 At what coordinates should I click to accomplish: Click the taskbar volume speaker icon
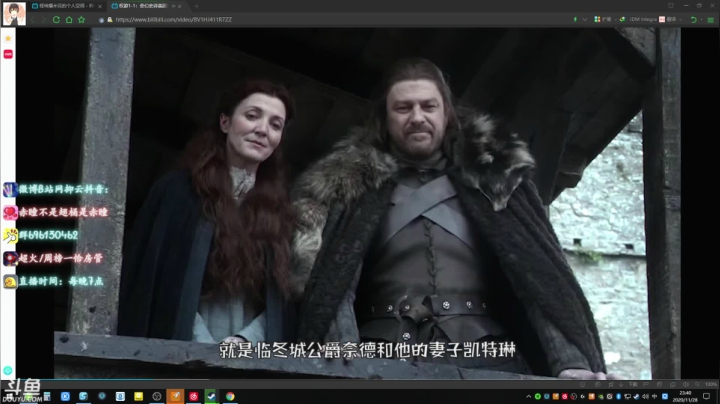click(645, 397)
